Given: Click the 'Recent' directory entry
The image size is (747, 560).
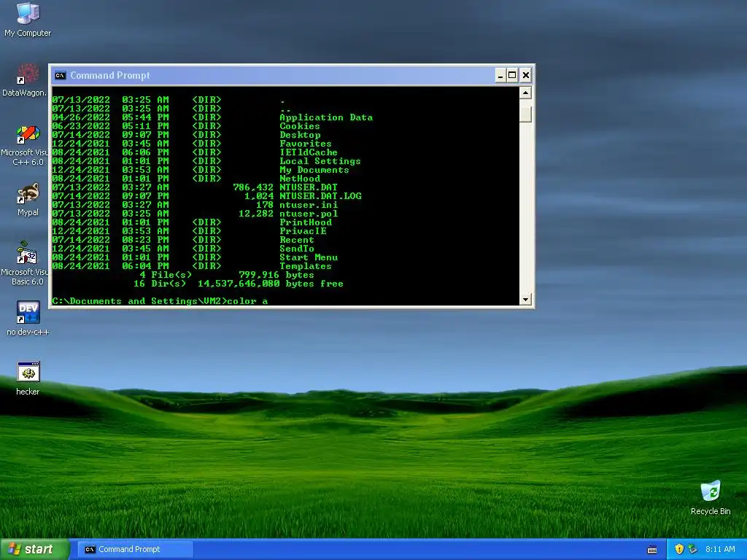Looking at the screenshot, I should coord(296,240).
